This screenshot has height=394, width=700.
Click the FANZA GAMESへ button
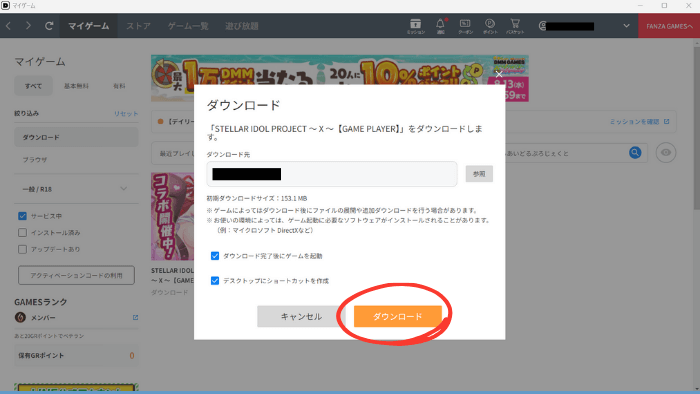(x=669, y=26)
